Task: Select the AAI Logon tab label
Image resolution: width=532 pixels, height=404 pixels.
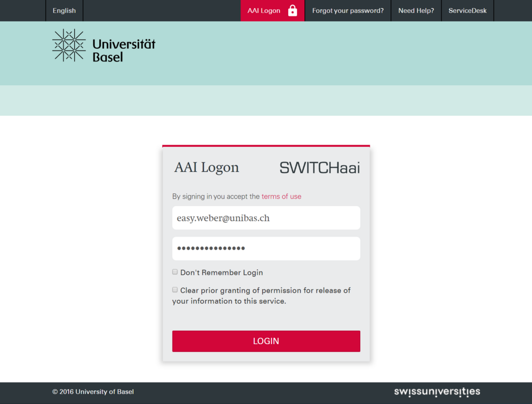Action: tap(264, 11)
